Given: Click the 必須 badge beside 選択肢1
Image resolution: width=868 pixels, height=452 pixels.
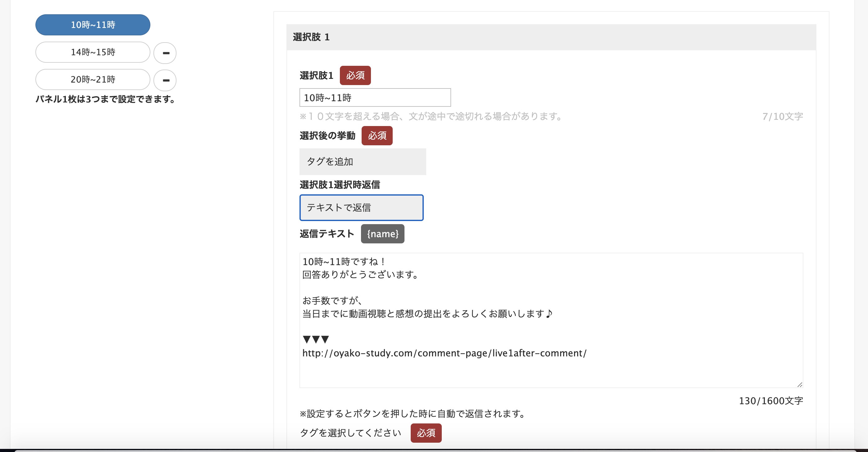Looking at the screenshot, I should point(355,75).
